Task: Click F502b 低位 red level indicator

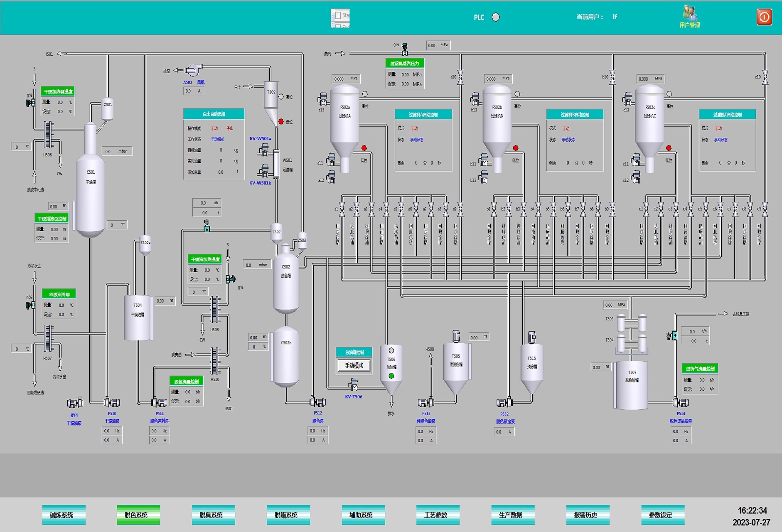Action: point(516,148)
